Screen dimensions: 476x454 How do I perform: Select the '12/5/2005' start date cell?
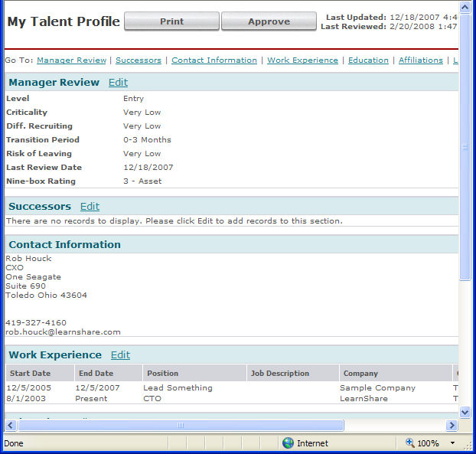(29, 388)
